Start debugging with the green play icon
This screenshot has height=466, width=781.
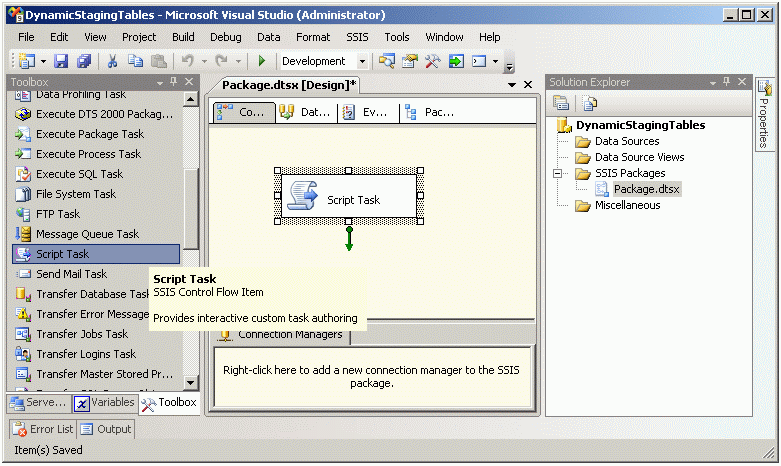click(261, 61)
